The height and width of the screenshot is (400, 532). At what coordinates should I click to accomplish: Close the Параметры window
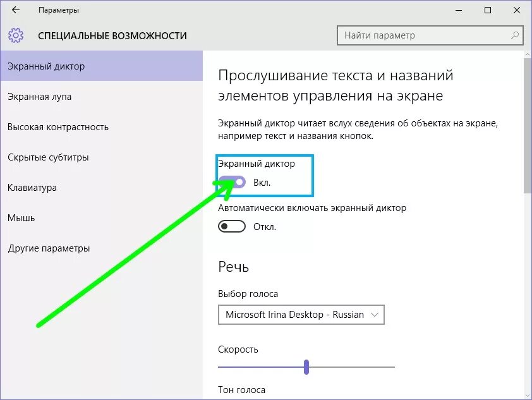(x=517, y=10)
